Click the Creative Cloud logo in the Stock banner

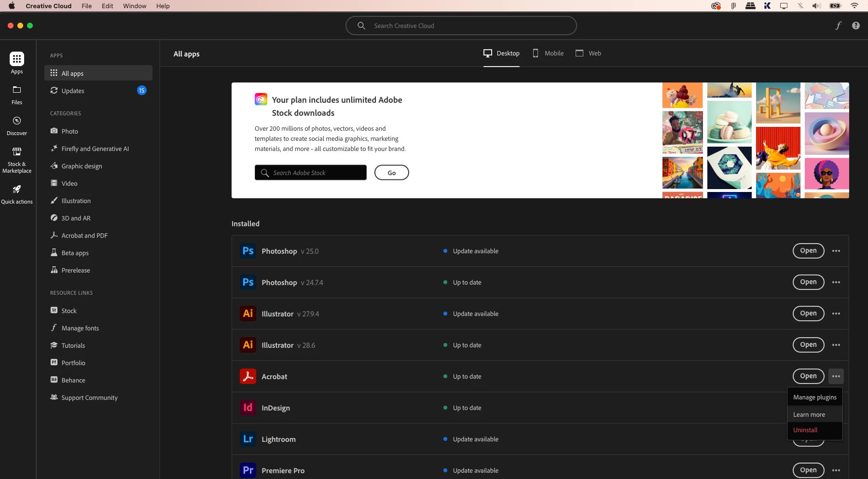(x=261, y=99)
